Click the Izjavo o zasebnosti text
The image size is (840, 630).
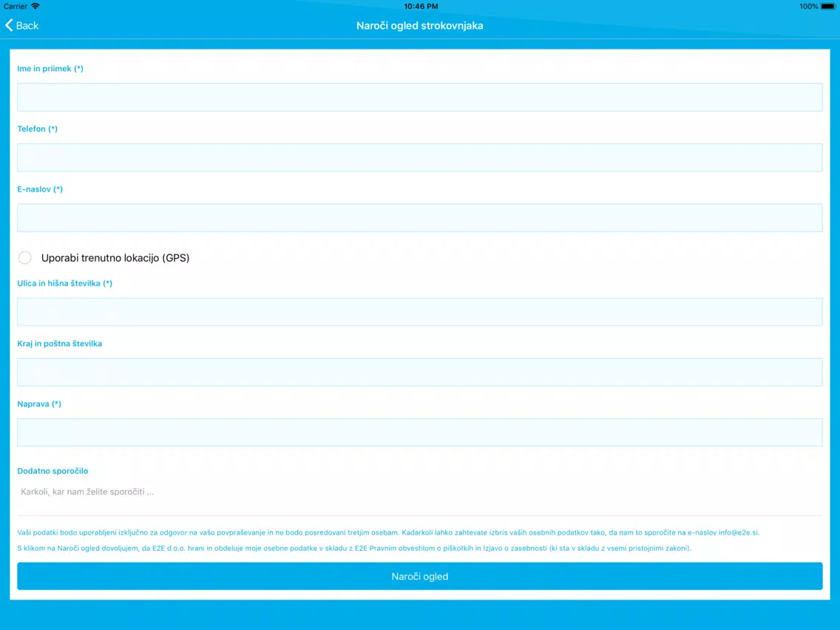tap(515, 548)
